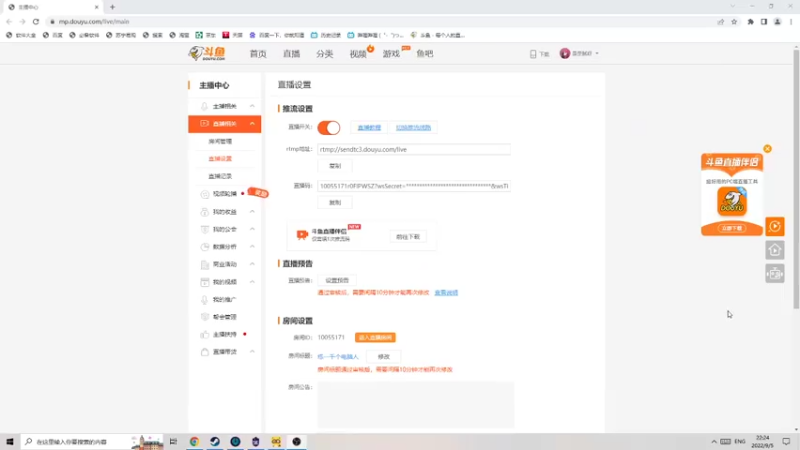Click the 商业活动 document icon
This screenshot has width=800, height=450.
[x=205, y=264]
